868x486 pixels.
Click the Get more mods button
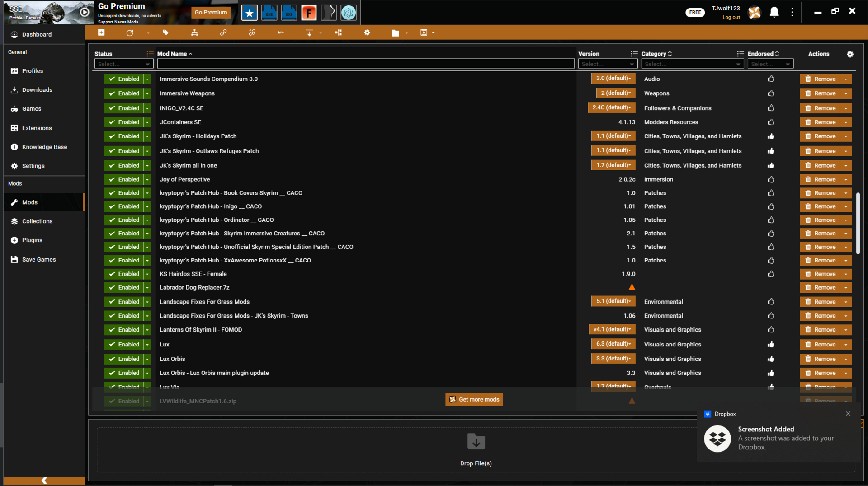coord(474,399)
